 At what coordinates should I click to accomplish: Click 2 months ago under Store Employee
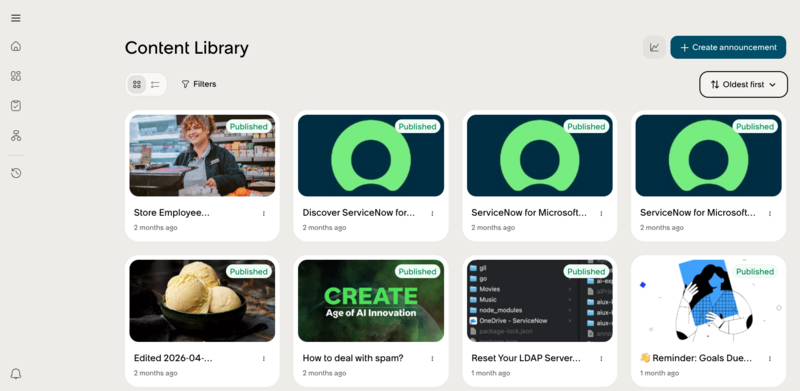click(x=156, y=228)
